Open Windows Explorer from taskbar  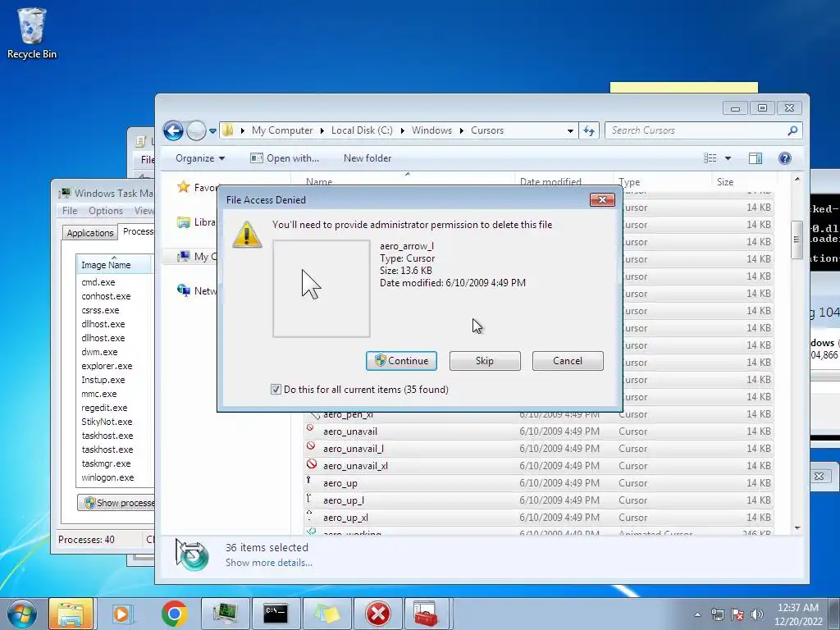pyautogui.click(x=71, y=614)
